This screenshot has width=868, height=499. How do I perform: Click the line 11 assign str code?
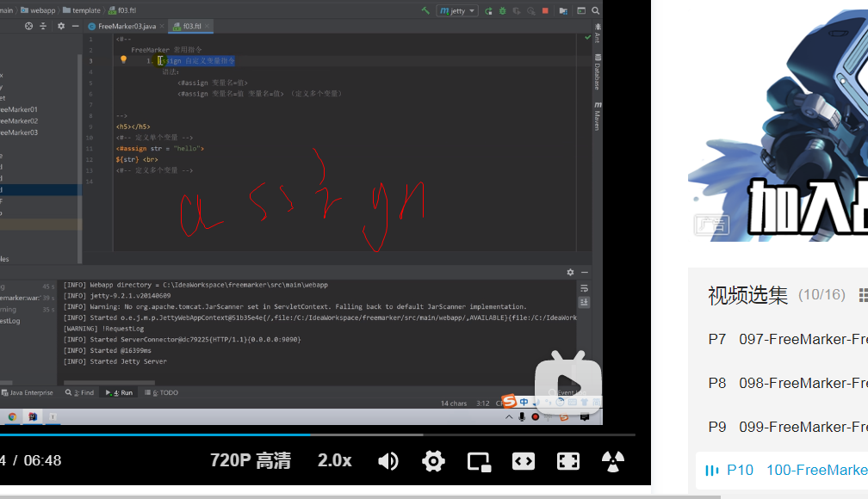(x=160, y=148)
